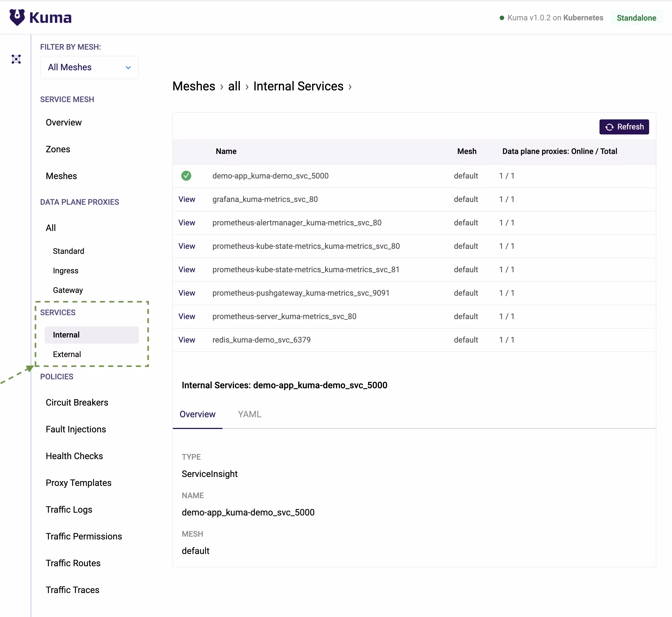Open Circuit Breakers policies
This screenshot has height=617, width=672.
coord(77,402)
